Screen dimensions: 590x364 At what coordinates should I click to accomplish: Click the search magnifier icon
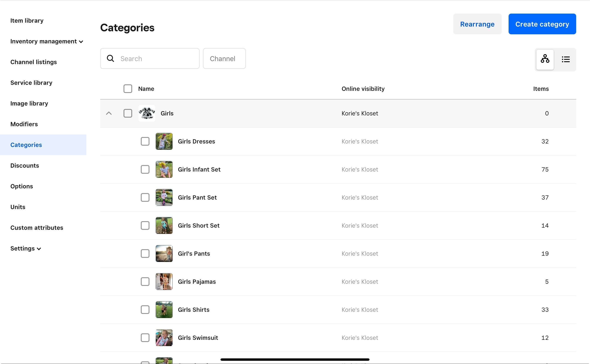pos(110,58)
